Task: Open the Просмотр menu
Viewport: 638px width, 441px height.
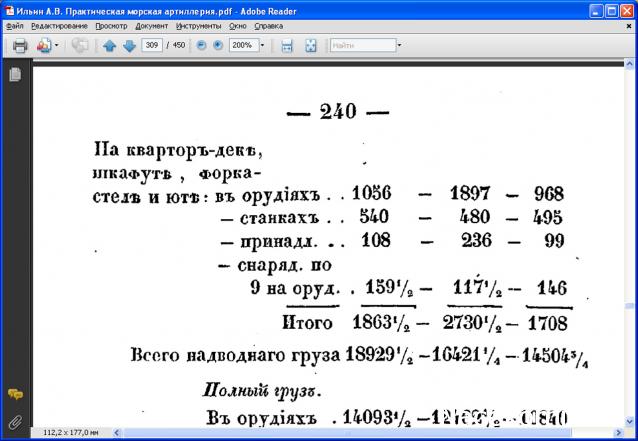Action: 111,26
